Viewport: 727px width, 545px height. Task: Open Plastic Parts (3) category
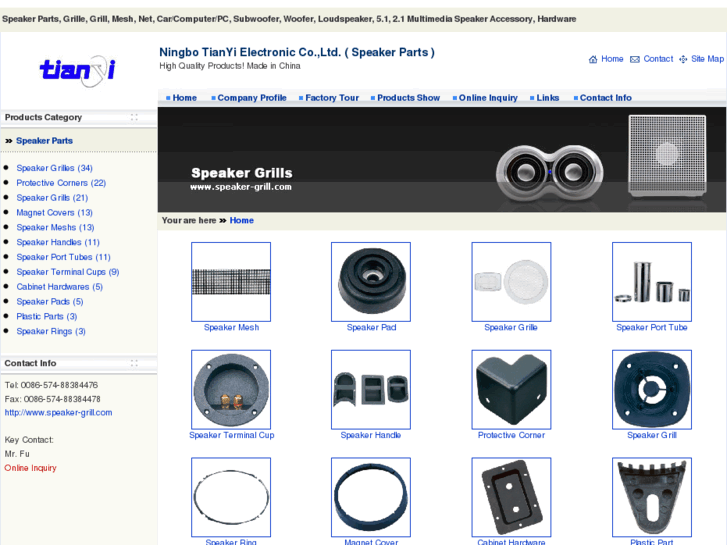point(47,316)
